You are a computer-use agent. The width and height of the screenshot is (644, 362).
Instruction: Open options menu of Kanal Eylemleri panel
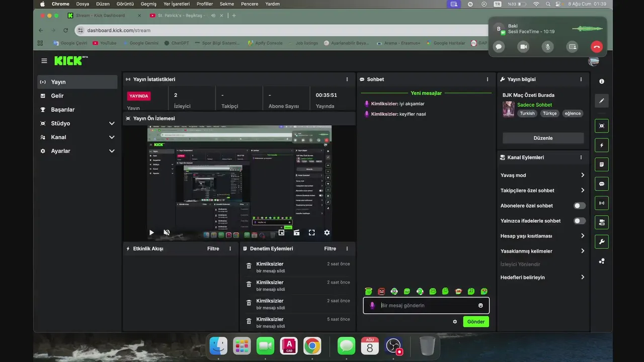pyautogui.click(x=581, y=157)
